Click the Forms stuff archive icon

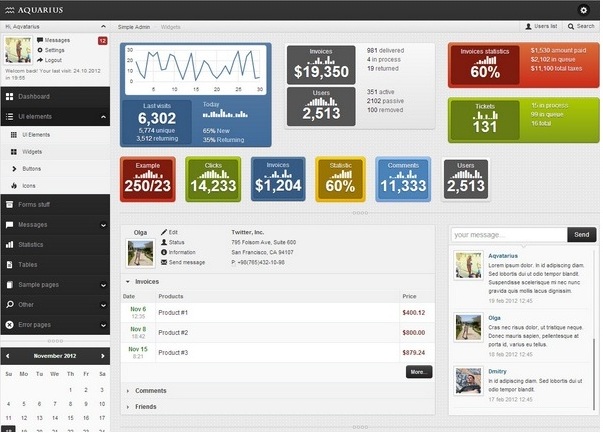[10, 204]
